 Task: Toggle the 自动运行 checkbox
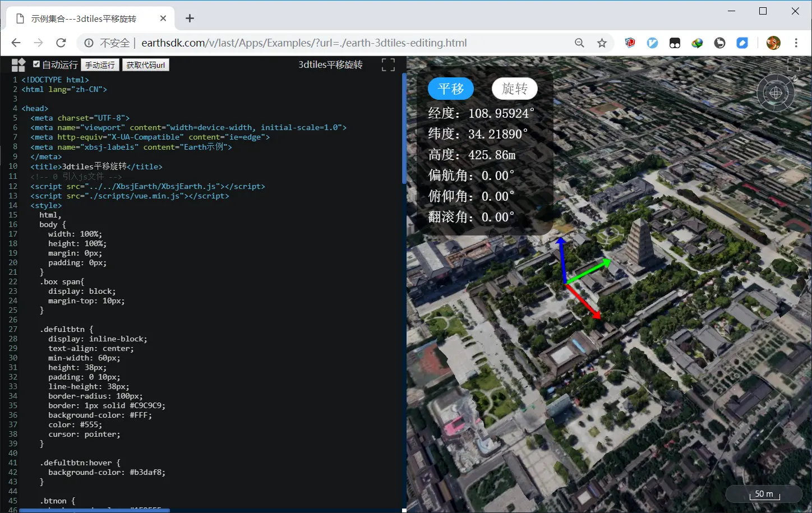coord(36,64)
